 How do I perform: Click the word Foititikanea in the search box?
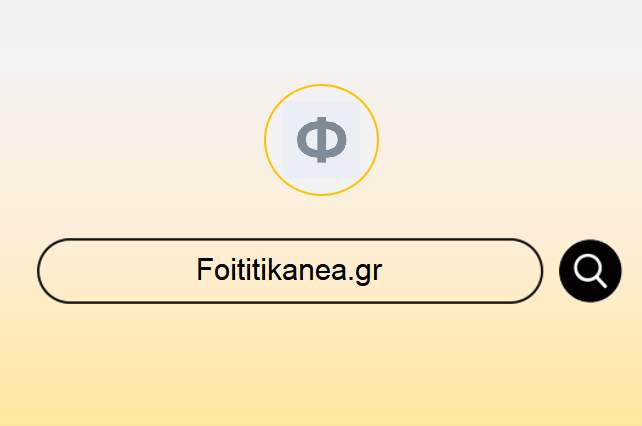(x=272, y=269)
